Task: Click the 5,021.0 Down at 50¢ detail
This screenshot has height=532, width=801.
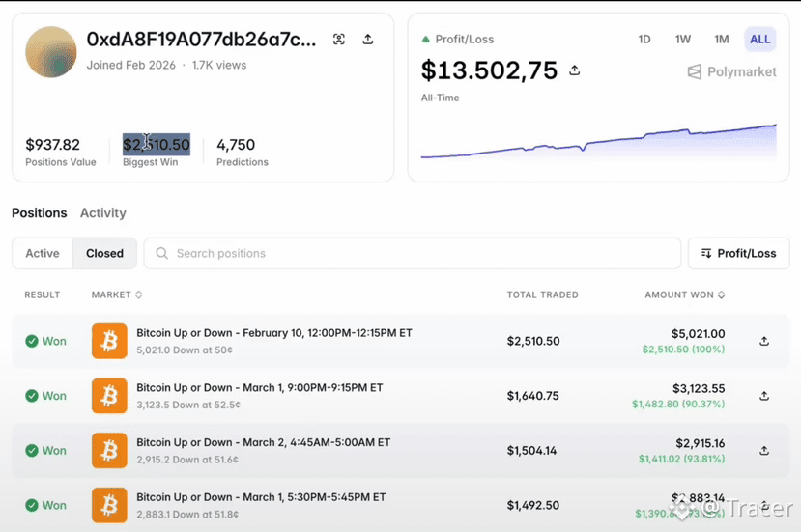Action: point(185,350)
